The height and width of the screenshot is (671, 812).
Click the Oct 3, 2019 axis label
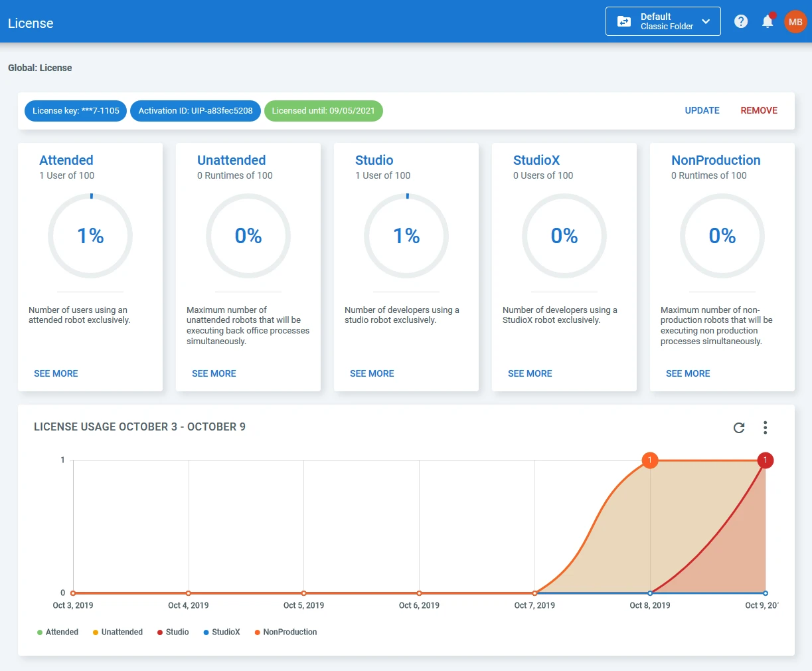pos(73,605)
